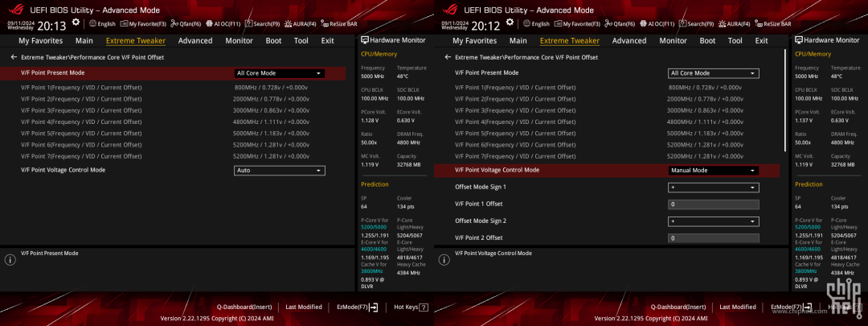The image size is (868, 326).
Task: Click ReSize BAR icon in left screen
Action: [325, 24]
